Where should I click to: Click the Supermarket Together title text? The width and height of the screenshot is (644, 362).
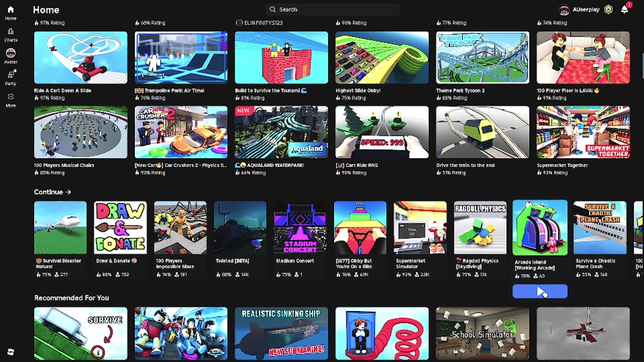pyautogui.click(x=562, y=165)
